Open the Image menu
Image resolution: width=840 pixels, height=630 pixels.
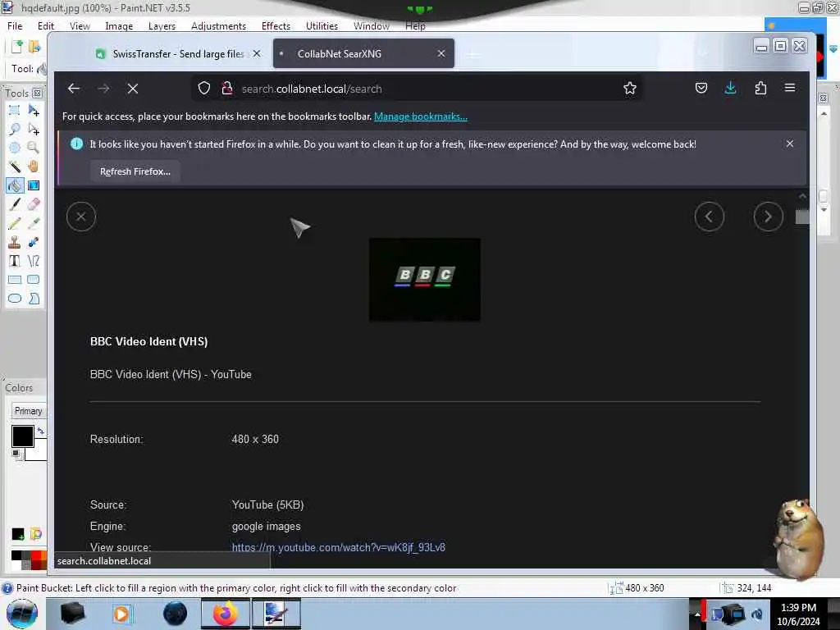click(x=119, y=25)
